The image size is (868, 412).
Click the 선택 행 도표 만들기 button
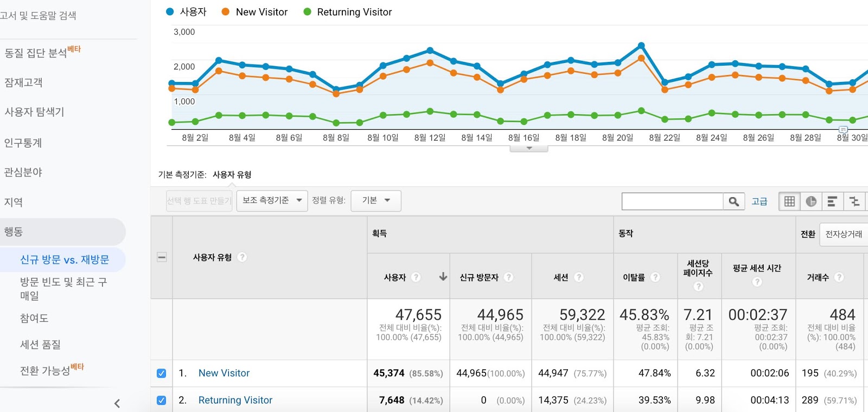[199, 201]
